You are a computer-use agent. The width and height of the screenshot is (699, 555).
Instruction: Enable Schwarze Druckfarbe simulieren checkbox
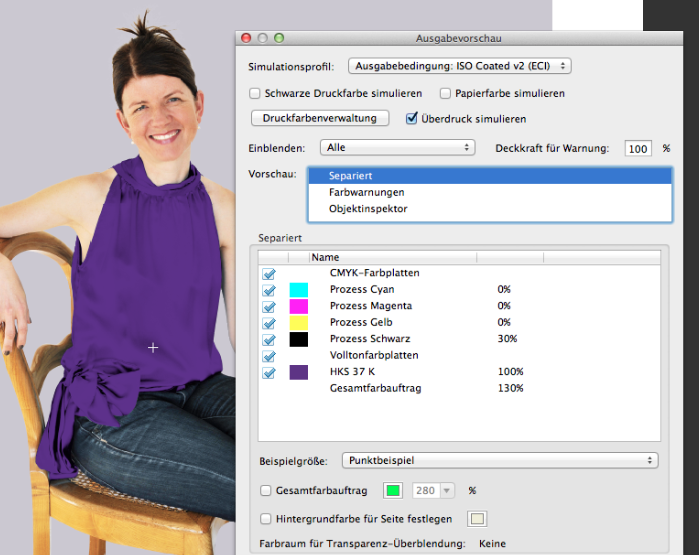point(255,94)
